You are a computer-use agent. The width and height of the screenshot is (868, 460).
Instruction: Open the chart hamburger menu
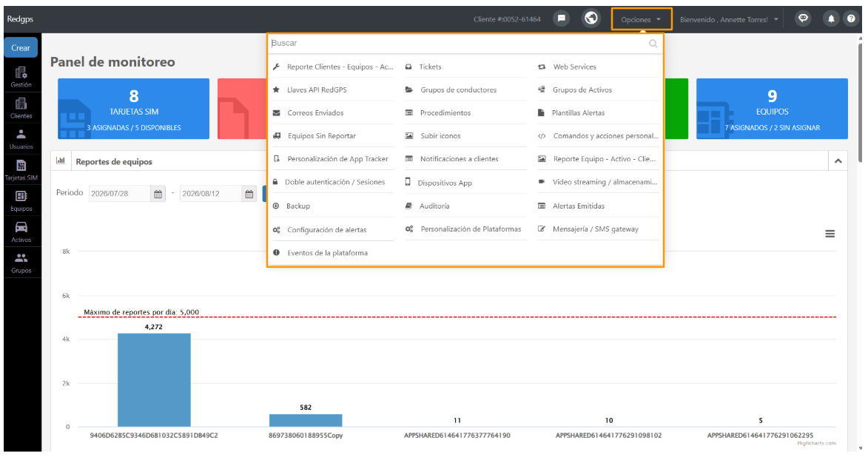pos(830,234)
